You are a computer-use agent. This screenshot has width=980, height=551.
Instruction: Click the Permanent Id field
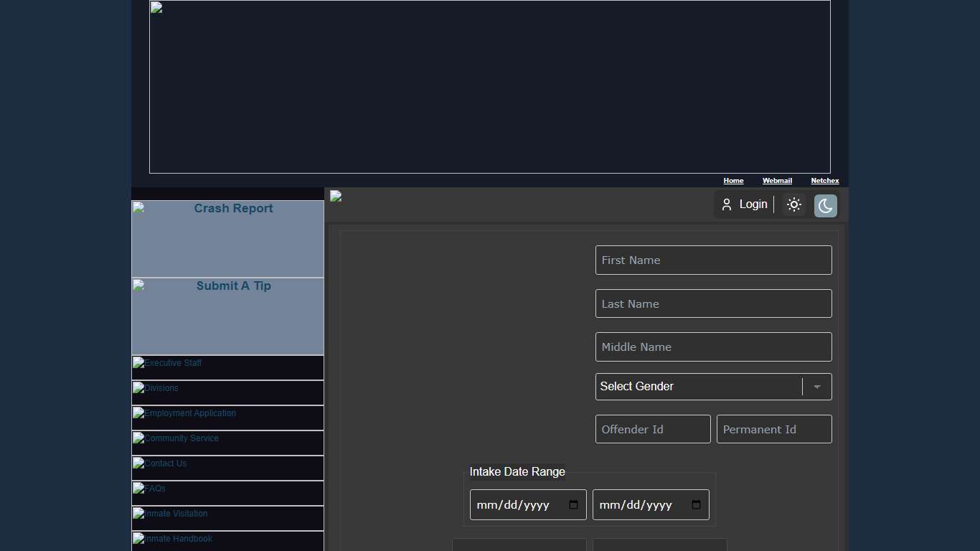click(774, 430)
